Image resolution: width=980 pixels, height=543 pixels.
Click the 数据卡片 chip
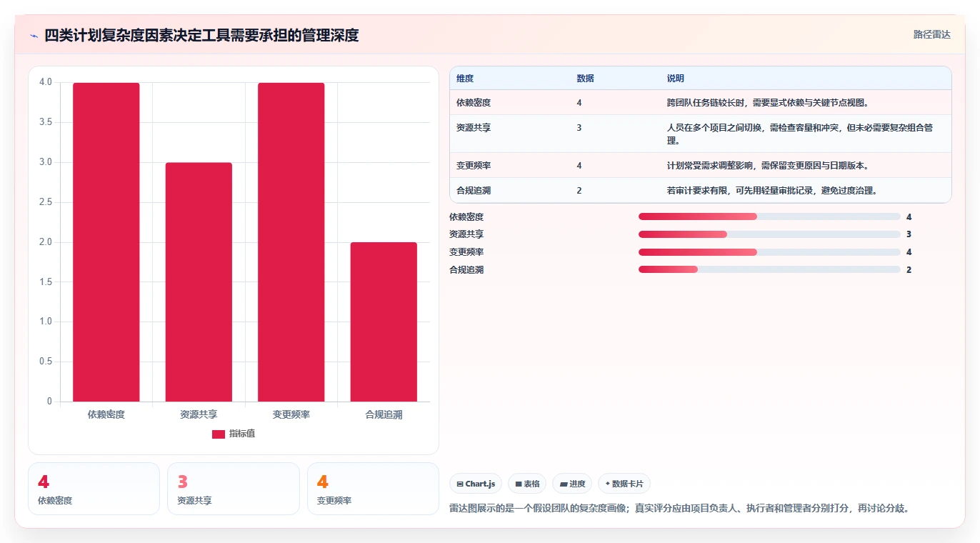point(624,484)
